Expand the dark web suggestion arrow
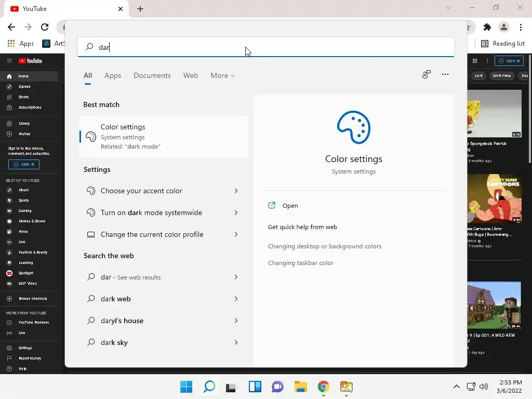Screen dimensions: 532x399 tap(236, 299)
